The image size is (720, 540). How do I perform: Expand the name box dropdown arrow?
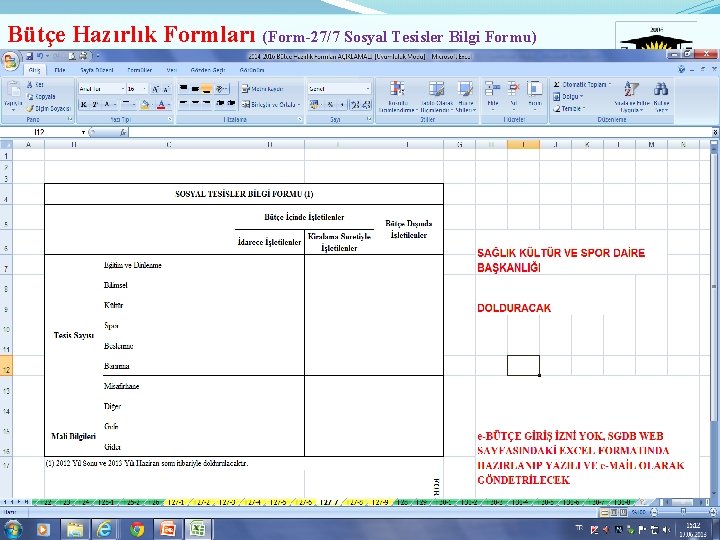coord(84,132)
